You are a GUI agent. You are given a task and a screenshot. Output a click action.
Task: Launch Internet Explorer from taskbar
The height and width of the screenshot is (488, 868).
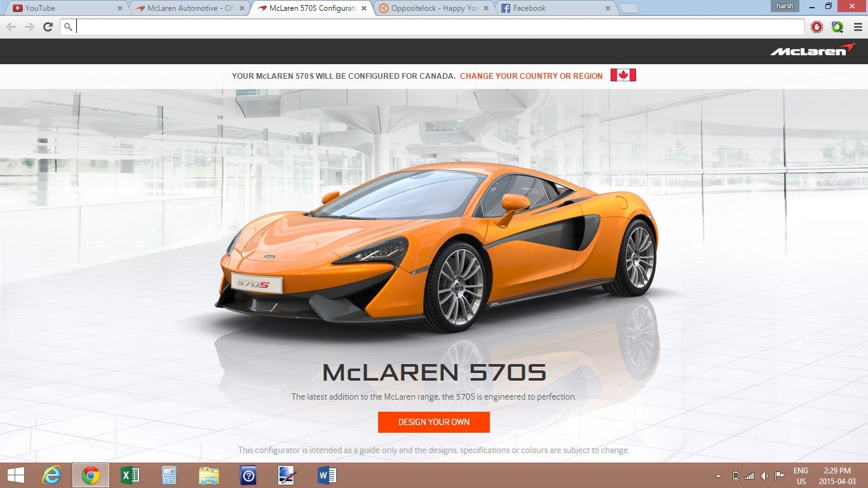coord(51,475)
